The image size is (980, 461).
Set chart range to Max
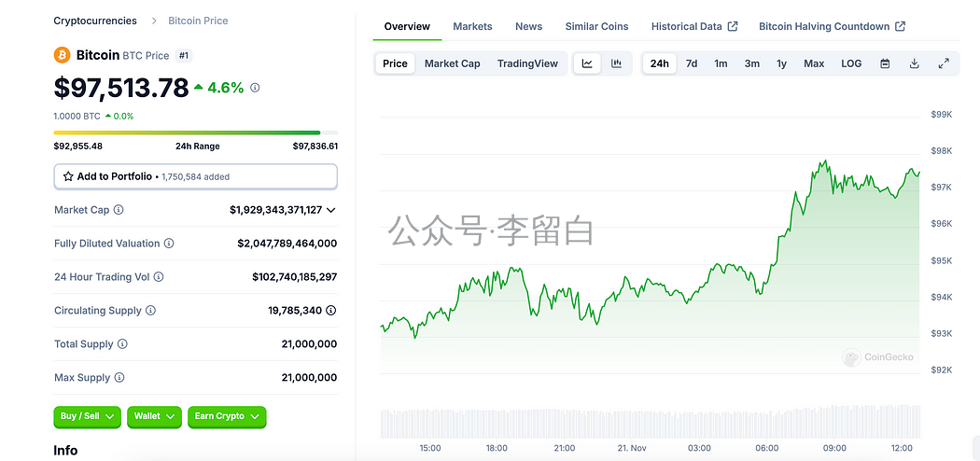coord(814,63)
